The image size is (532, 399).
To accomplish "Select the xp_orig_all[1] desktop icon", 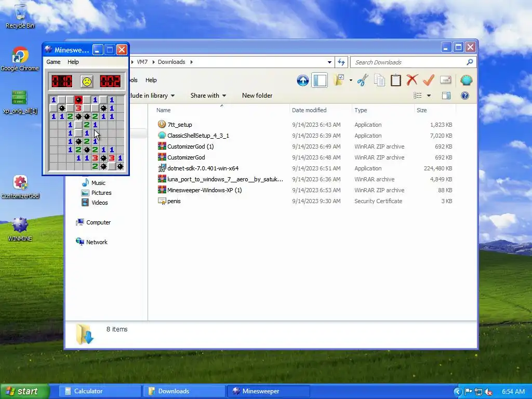I will (20, 101).
